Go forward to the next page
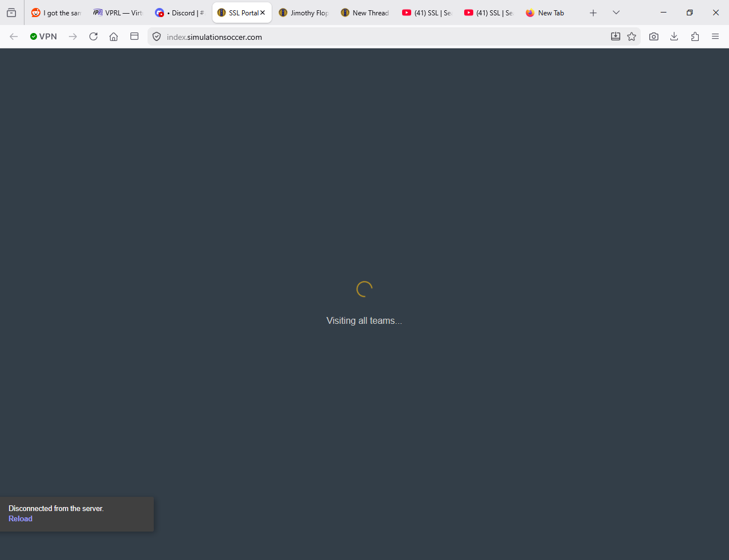Screen dimensions: 729x560 click(x=73, y=36)
